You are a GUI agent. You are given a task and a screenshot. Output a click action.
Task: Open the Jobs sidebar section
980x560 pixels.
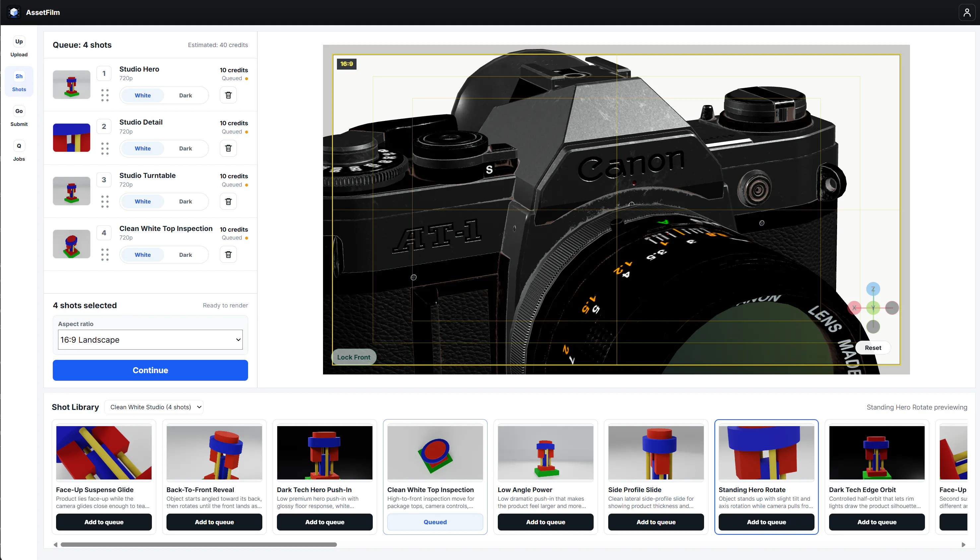pyautogui.click(x=19, y=151)
